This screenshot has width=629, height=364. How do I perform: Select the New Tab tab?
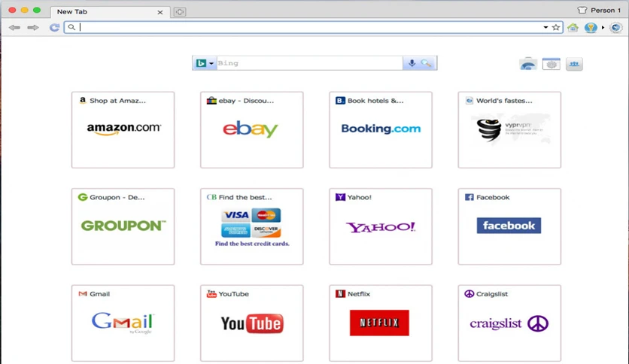click(x=109, y=12)
